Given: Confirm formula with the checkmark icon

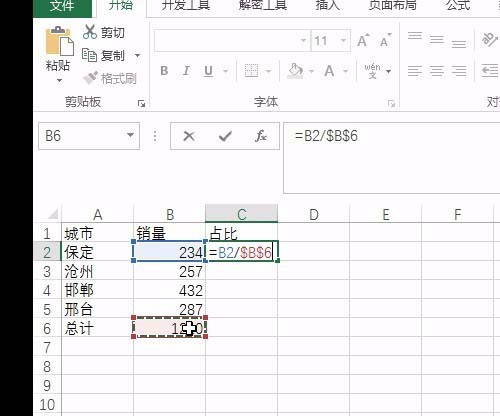Looking at the screenshot, I should [225, 136].
